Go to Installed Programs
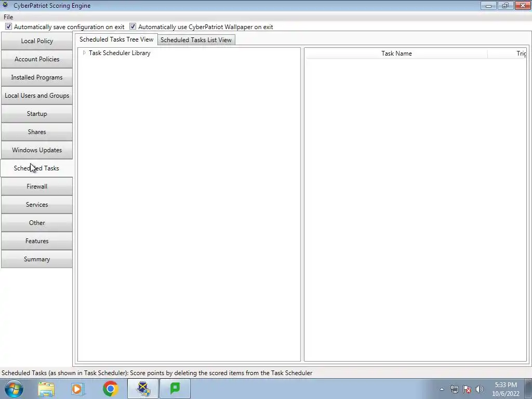Viewport: 532px width, 399px height. [37, 77]
